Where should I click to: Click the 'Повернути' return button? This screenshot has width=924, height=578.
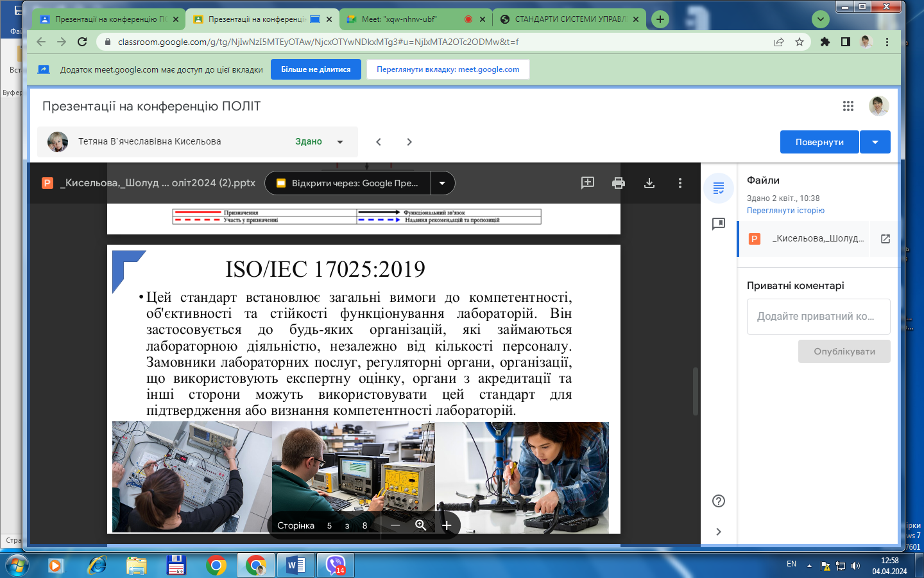819,142
